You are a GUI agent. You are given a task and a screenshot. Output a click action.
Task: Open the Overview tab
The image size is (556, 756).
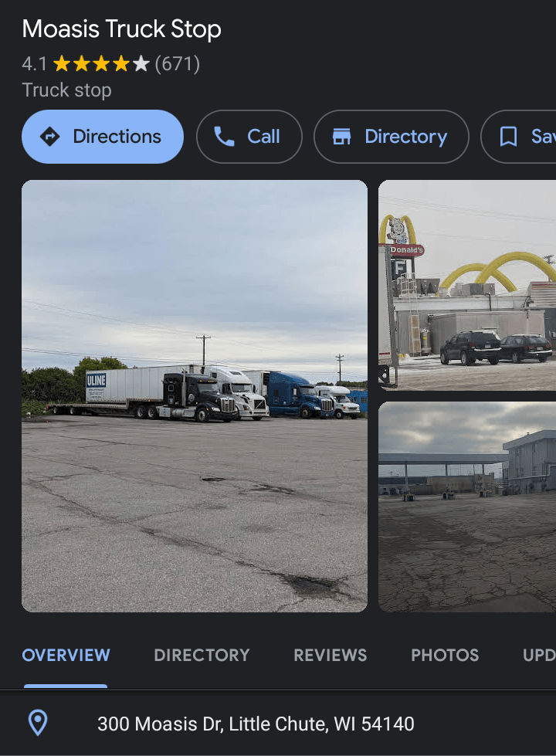tap(66, 656)
